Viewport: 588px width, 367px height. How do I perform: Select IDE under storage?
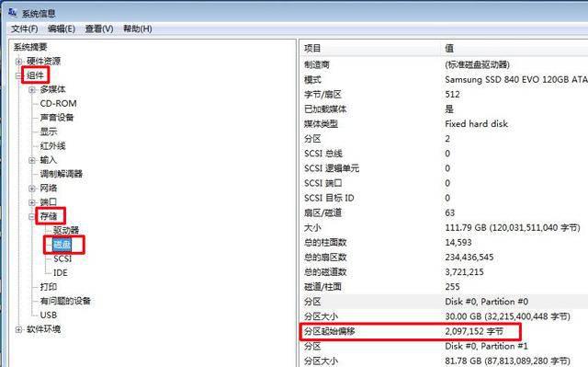tap(61, 273)
